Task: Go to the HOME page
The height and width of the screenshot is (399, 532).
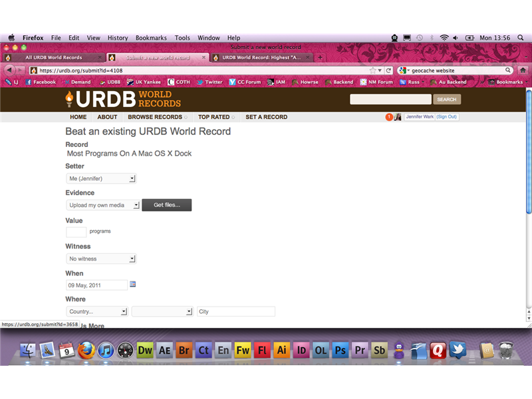Action: pos(78,117)
